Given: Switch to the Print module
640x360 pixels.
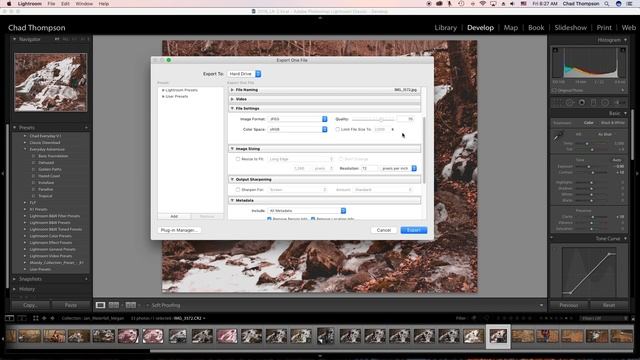Looking at the screenshot, I should click(604, 27).
